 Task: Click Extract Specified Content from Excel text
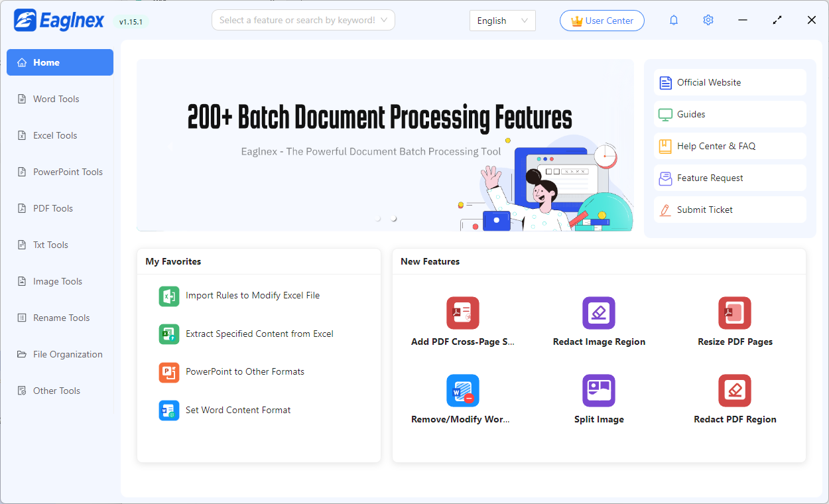pos(259,334)
